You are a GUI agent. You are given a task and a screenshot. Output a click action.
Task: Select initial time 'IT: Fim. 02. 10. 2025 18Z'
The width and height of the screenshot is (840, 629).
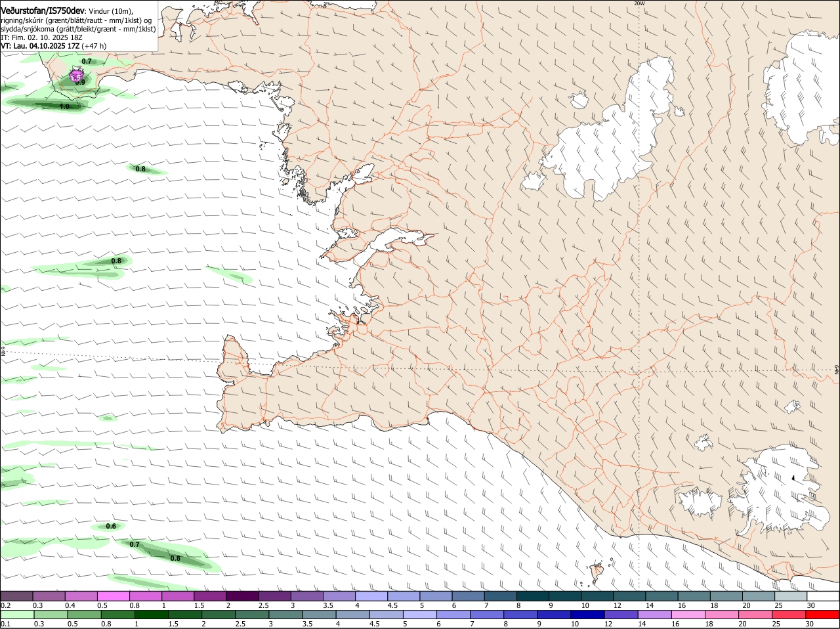coord(41,37)
